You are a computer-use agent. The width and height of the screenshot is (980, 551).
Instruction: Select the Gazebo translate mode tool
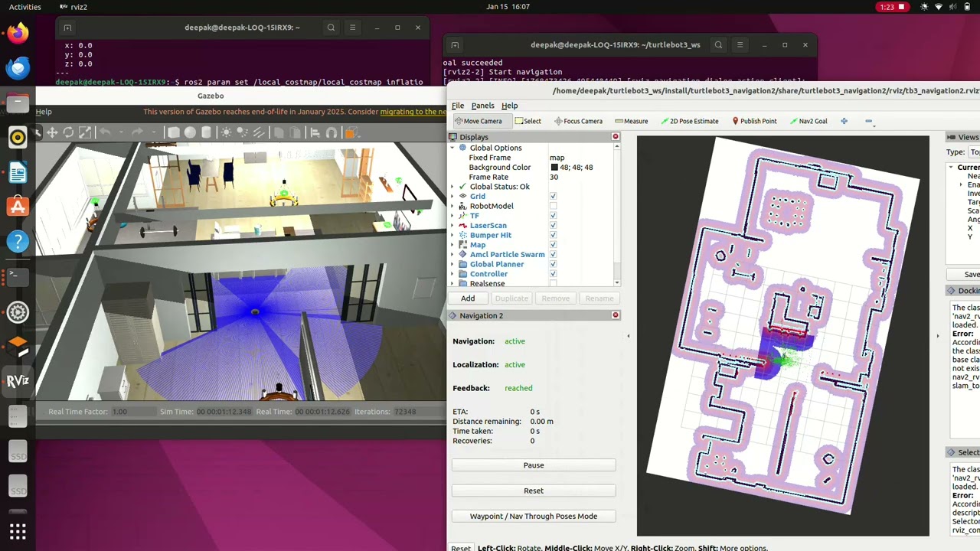[52, 132]
